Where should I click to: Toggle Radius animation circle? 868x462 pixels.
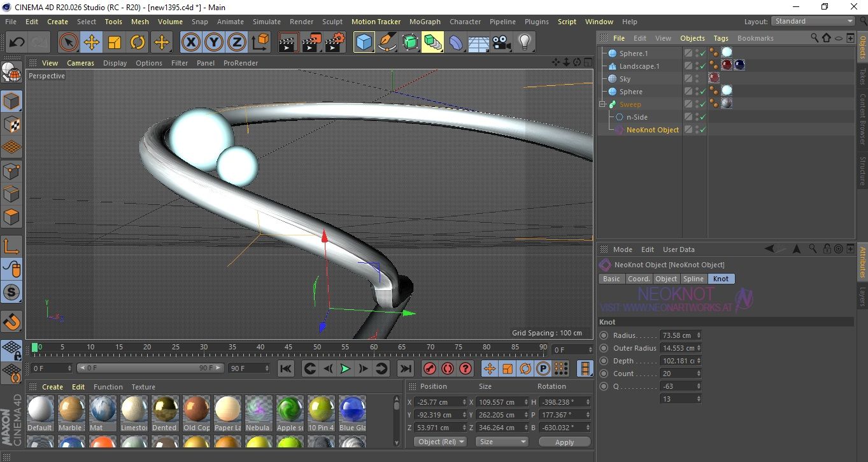coord(604,335)
